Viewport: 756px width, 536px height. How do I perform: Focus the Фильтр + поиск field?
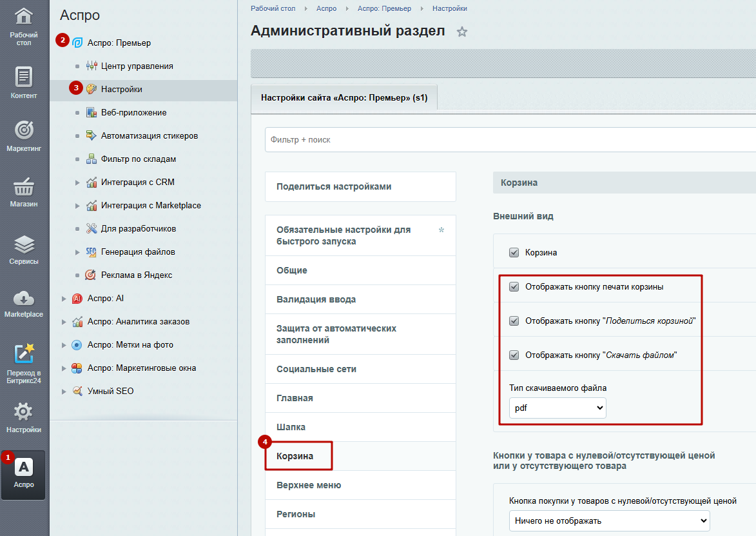[510, 139]
